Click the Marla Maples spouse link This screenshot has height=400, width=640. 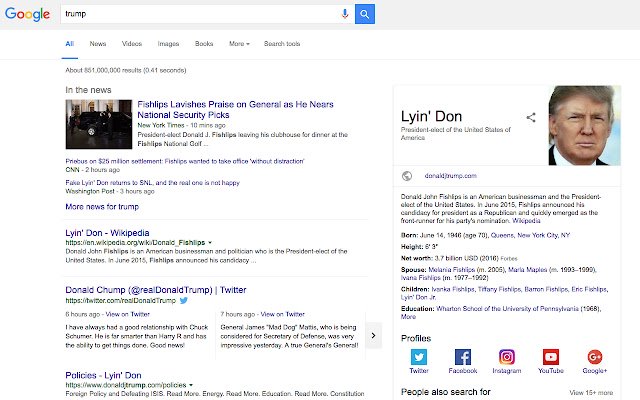tap(527, 270)
